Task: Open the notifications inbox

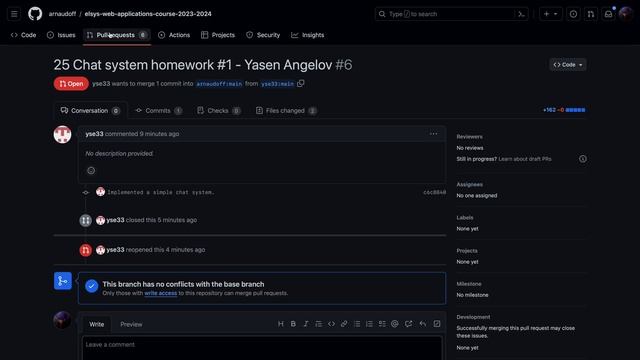Action: pos(608,14)
